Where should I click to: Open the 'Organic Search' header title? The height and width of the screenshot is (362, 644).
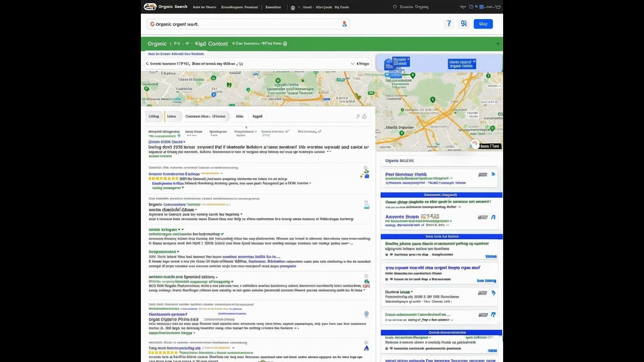point(173,7)
